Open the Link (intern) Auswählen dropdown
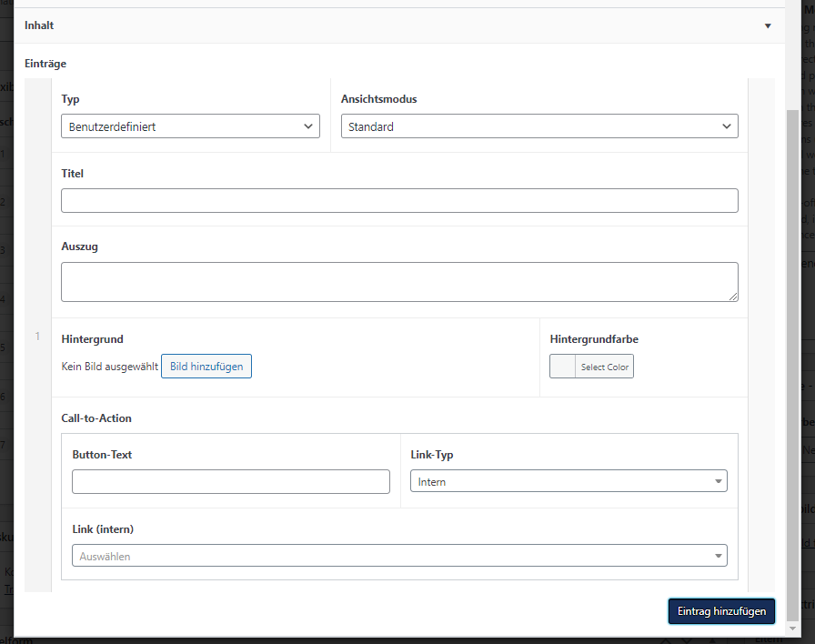Screen dimensions: 815x644 click(399, 556)
